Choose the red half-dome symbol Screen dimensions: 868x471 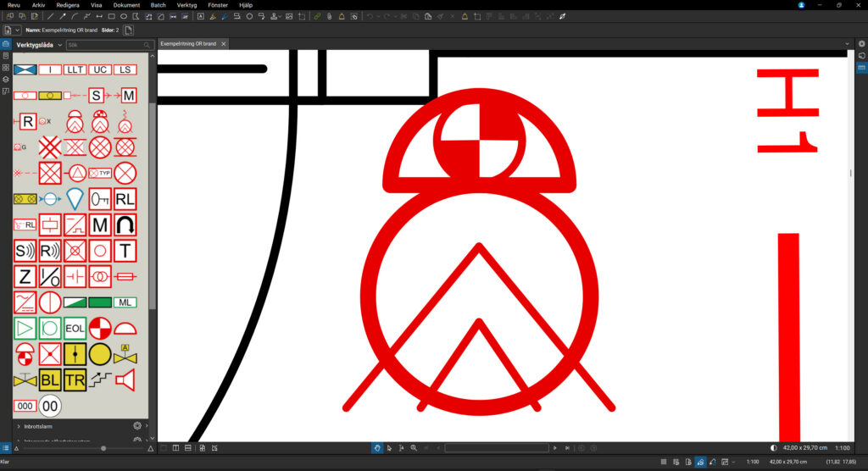(125, 329)
